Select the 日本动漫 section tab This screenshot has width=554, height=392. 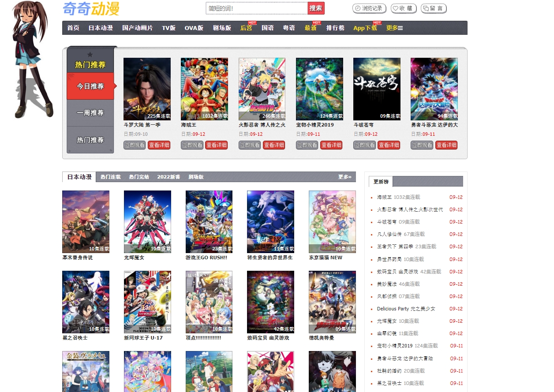tap(79, 177)
